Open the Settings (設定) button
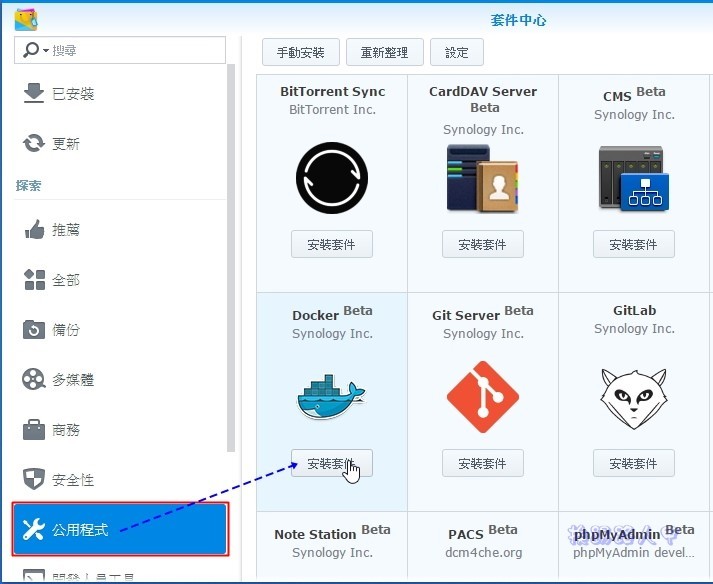This screenshot has height=584, width=713. click(x=456, y=53)
